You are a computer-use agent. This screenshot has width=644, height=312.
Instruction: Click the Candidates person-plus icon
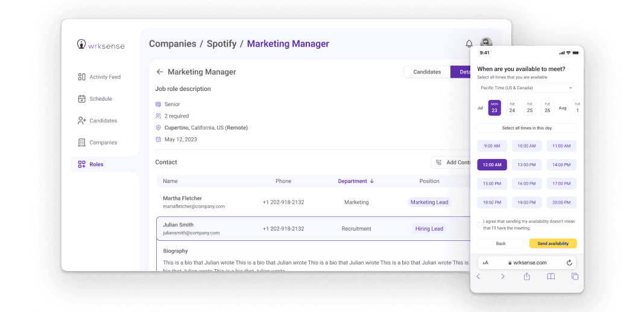point(82,120)
